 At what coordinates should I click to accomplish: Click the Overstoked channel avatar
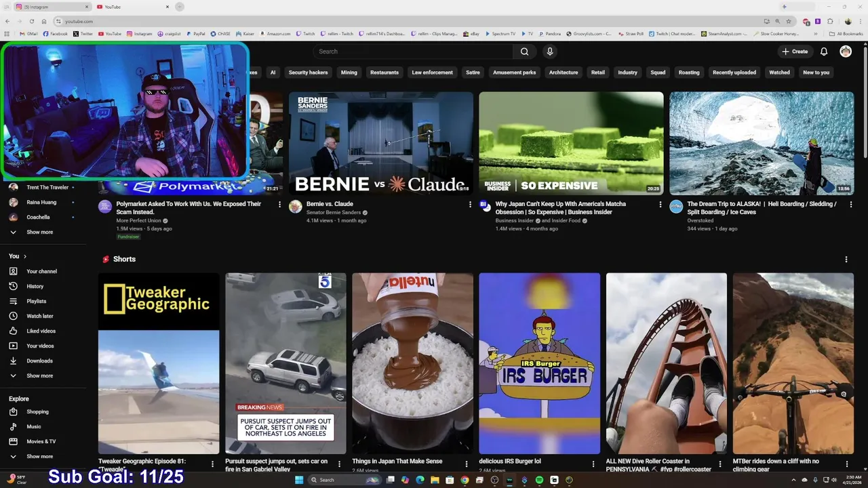point(676,207)
